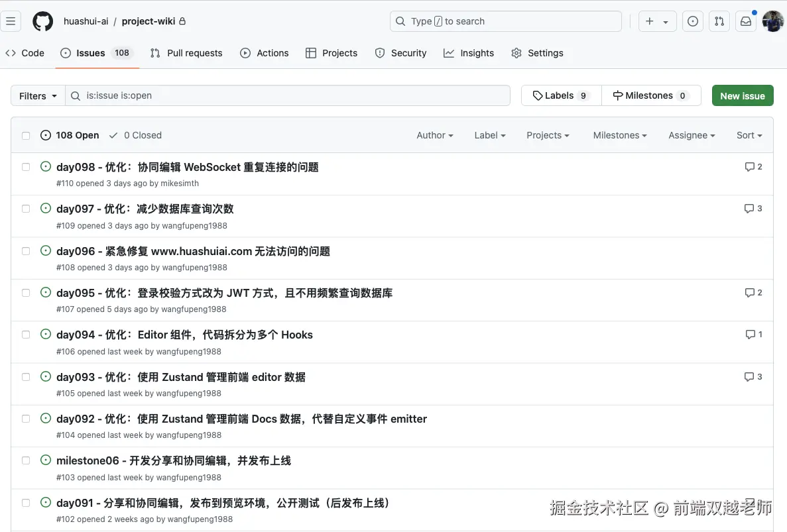Click your profile avatar picture
This screenshot has height=532, width=787.
coord(772,21)
